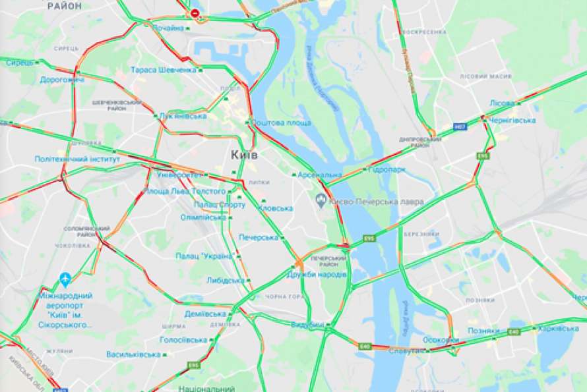Click the H07 highway shield marker
This screenshot has width=587, height=392.
(460, 126)
